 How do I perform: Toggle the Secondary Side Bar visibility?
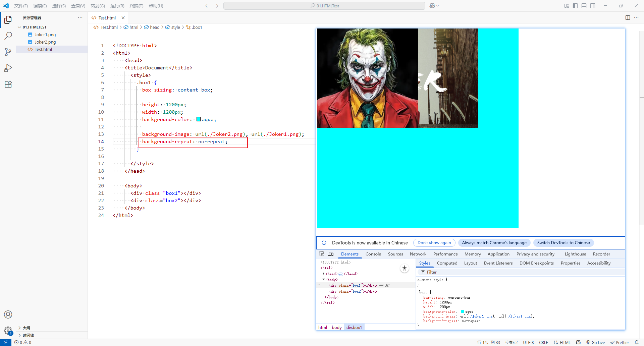click(593, 6)
